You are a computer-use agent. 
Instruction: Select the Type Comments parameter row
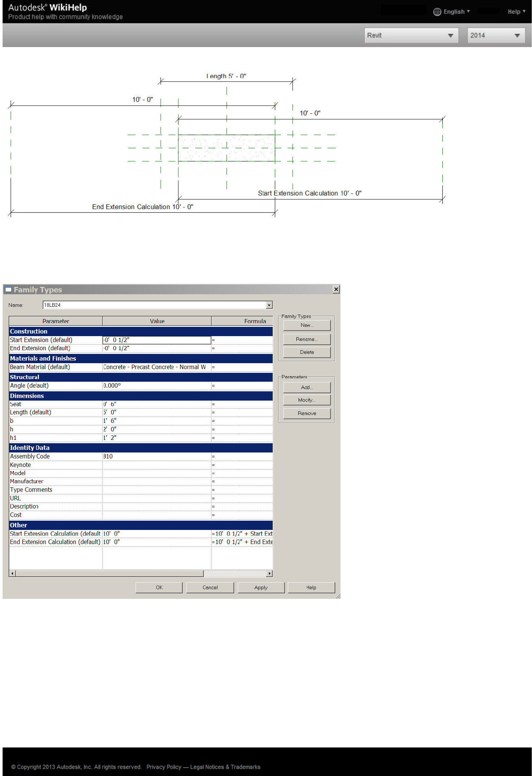[x=141, y=490]
